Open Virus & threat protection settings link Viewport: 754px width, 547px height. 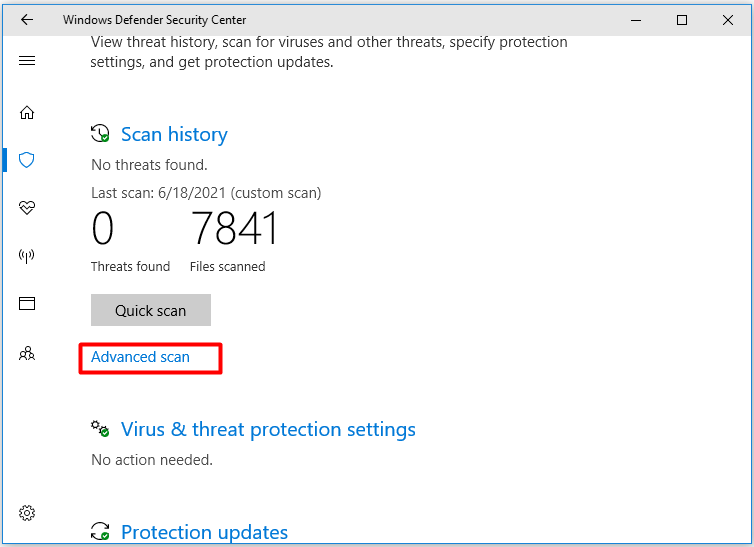click(x=268, y=429)
